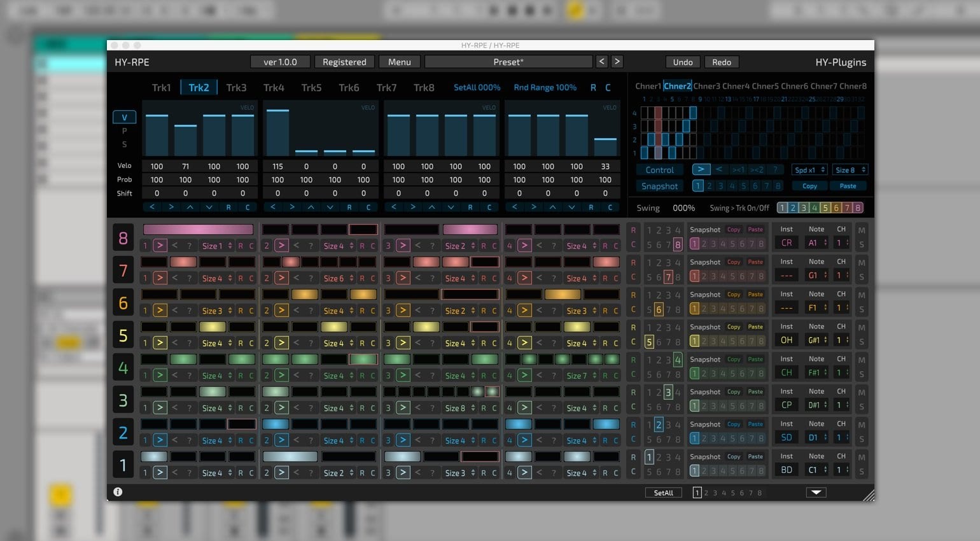Set track 8 block 1 forward direction
Image resolution: width=980 pixels, height=541 pixels.
[x=160, y=246]
